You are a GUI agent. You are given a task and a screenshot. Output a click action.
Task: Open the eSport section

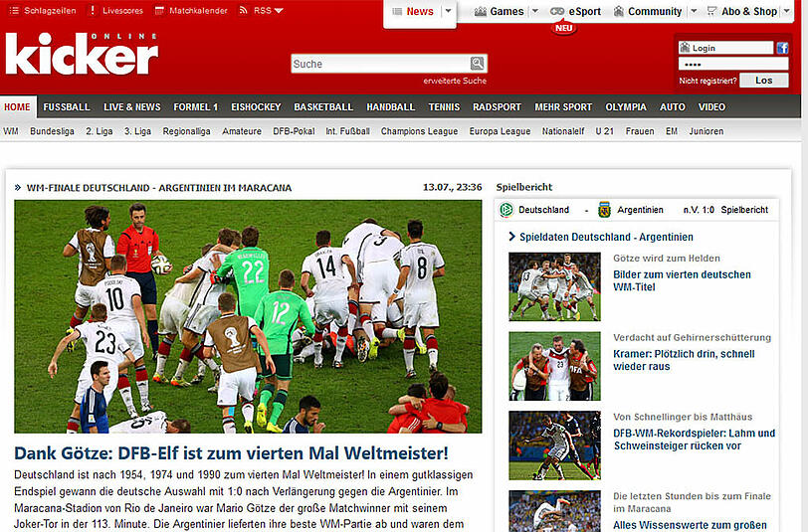[584, 11]
